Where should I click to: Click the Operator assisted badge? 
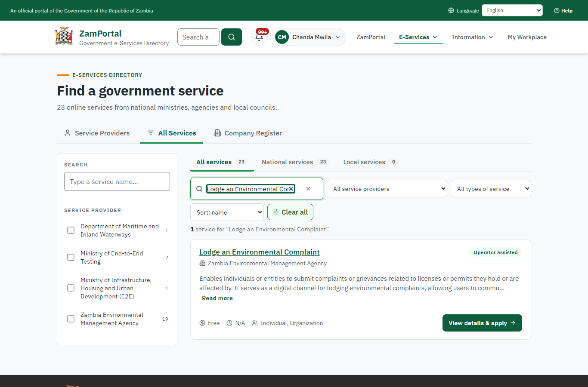click(x=495, y=252)
